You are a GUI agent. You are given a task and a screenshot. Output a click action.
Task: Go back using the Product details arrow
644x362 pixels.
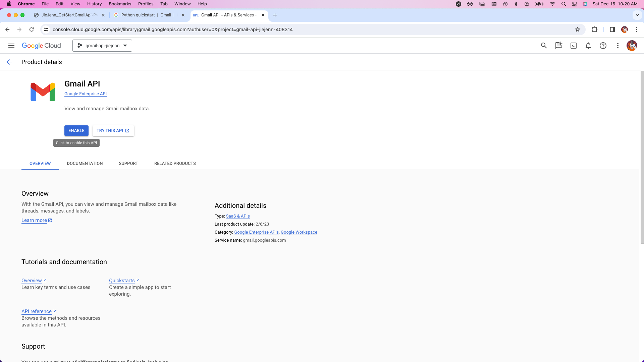click(x=9, y=62)
